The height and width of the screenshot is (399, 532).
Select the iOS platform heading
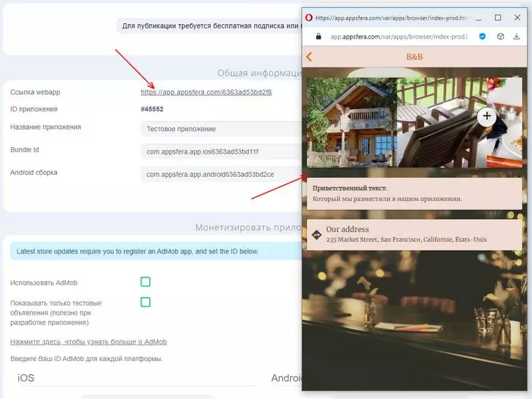pyautogui.click(x=26, y=378)
